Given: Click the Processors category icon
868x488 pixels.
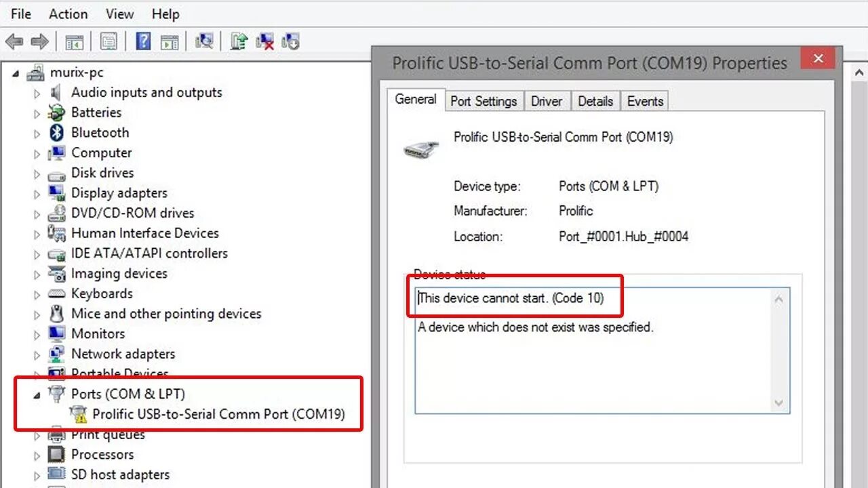Looking at the screenshot, I should (x=57, y=455).
